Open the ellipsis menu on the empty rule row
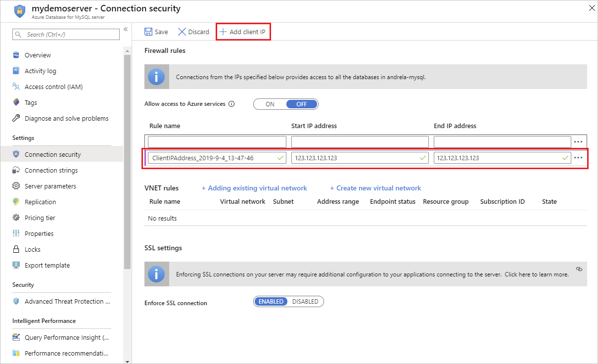 pos(578,141)
